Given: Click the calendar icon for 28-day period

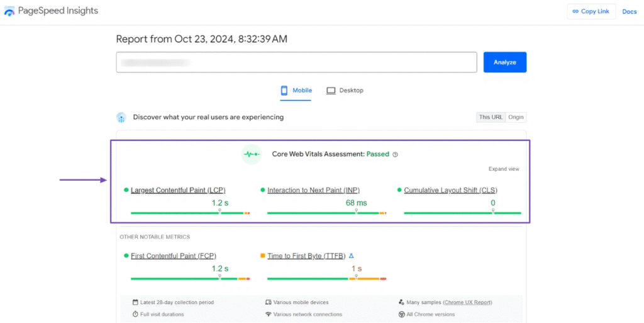Looking at the screenshot, I should coord(136,303).
